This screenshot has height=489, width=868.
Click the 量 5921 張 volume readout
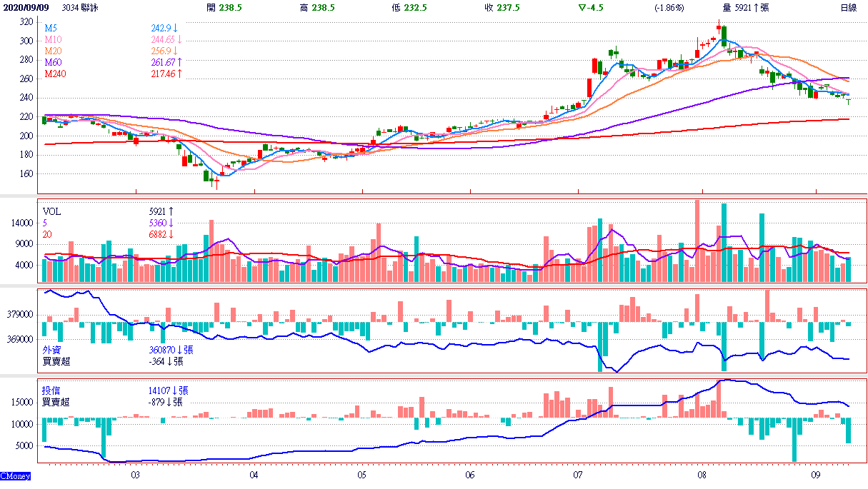coord(745,7)
